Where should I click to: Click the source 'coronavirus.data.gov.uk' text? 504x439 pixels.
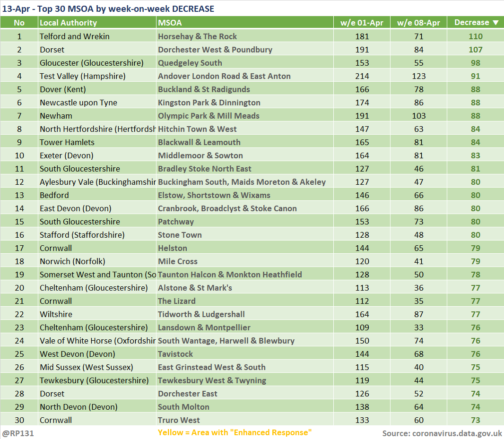457,433
